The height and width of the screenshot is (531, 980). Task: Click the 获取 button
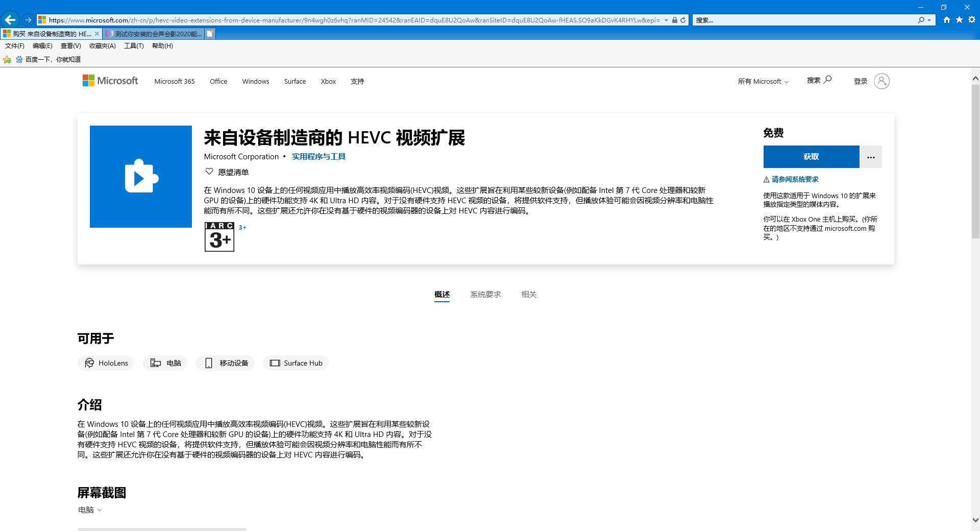pos(811,157)
